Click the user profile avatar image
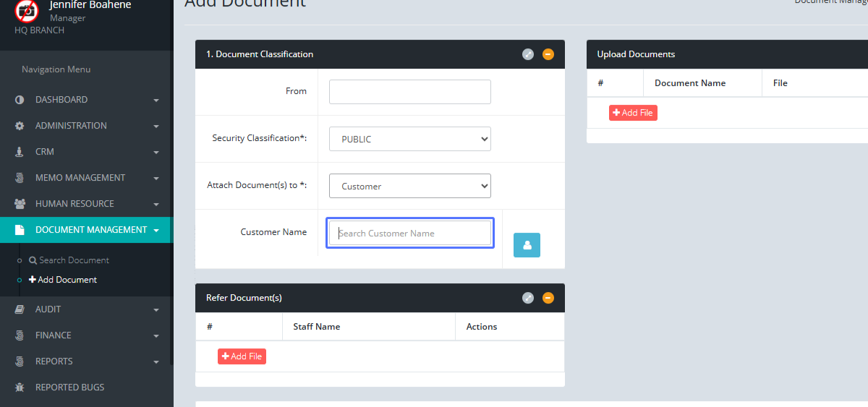The height and width of the screenshot is (407, 868). point(27,10)
